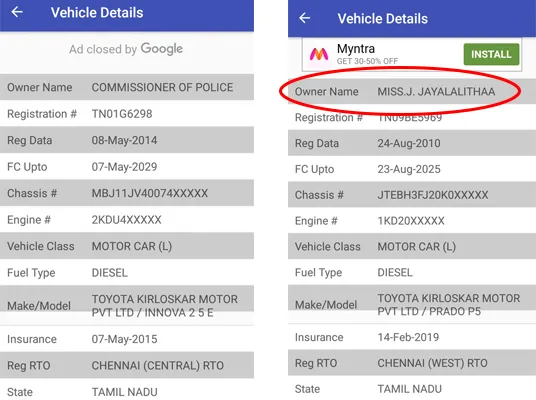Select FC Upto 07-May-2029 row
The image size is (536, 400).
pos(127,167)
